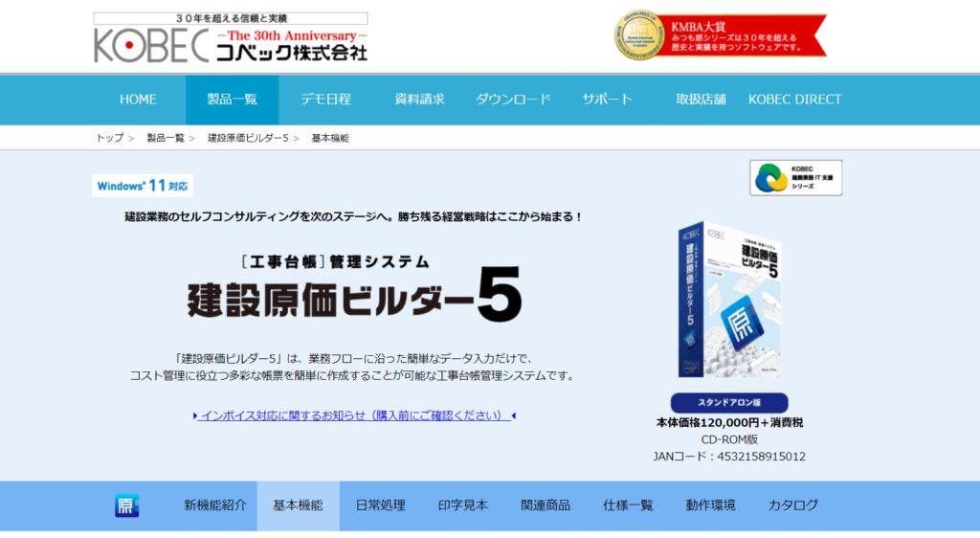Open 取扱店舗 navigation item
This screenshot has width=980, height=538.
click(701, 100)
